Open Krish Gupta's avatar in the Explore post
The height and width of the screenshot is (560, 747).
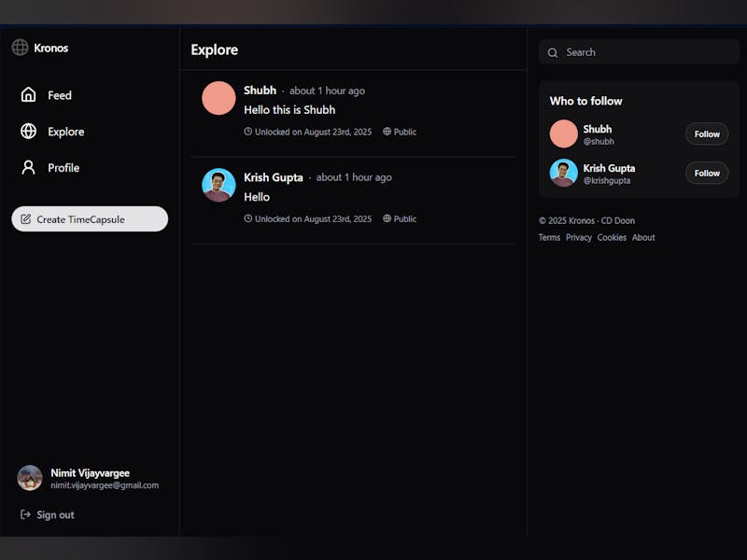pos(218,185)
